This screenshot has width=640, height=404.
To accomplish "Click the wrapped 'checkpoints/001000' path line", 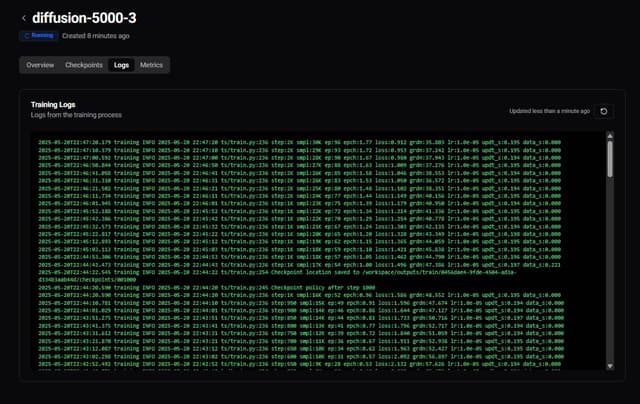I will (87, 280).
